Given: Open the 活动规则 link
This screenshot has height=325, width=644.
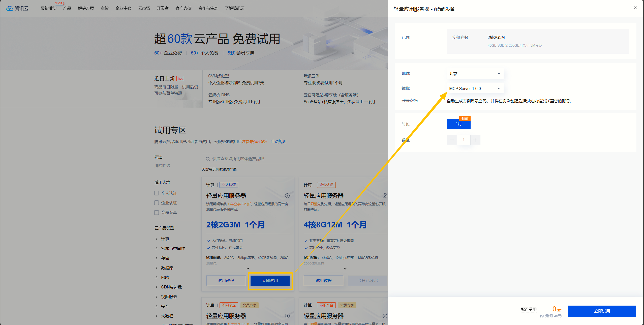Looking at the screenshot, I should point(278,141).
